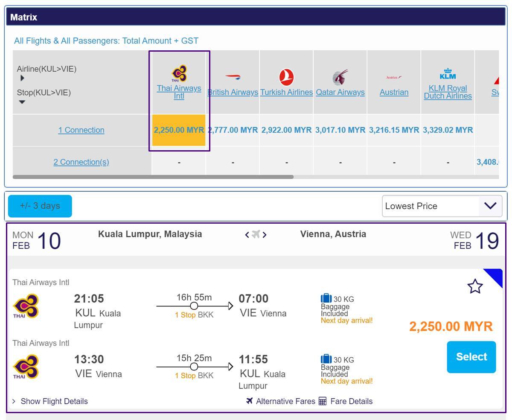Click the Qatar Airways logo in matrix
This screenshot has height=420, width=512.
(340, 77)
